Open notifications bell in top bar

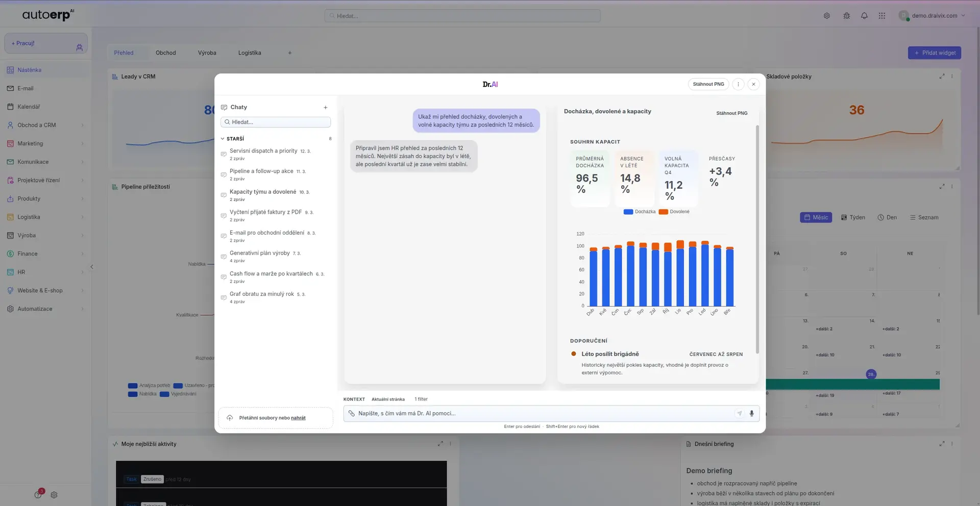pyautogui.click(x=864, y=16)
